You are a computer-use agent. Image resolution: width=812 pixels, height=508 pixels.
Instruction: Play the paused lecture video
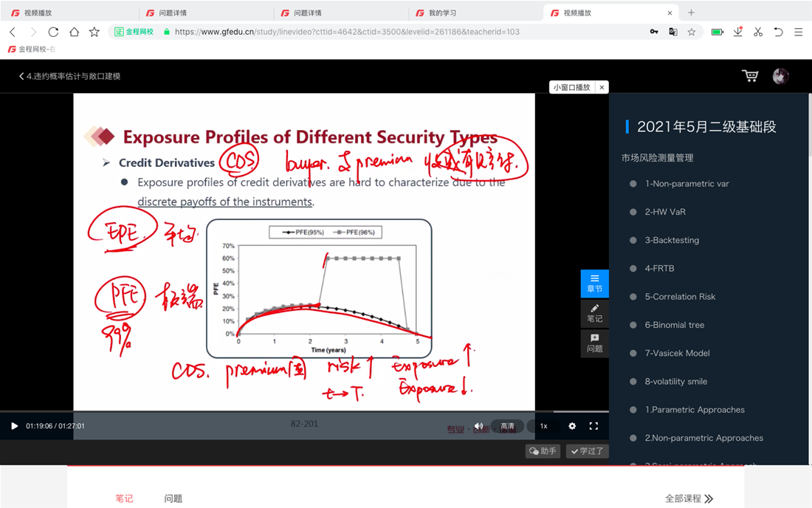pos(15,426)
